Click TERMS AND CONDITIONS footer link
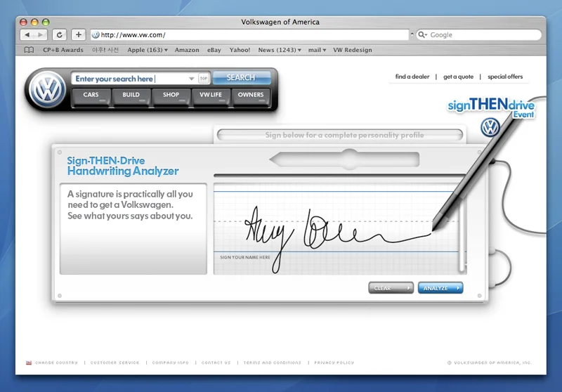The height and width of the screenshot is (392, 562). (272, 362)
